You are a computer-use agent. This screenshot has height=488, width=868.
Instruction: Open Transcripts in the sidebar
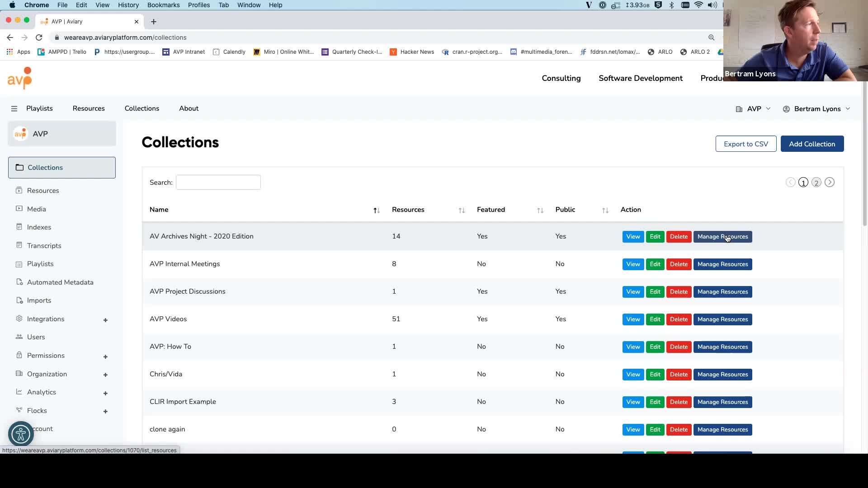point(44,245)
